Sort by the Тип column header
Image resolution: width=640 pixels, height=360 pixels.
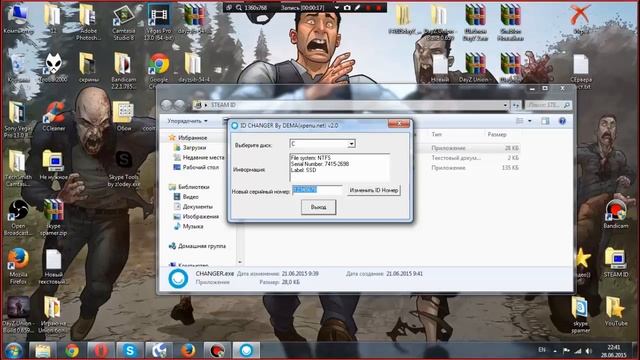tap(436, 134)
